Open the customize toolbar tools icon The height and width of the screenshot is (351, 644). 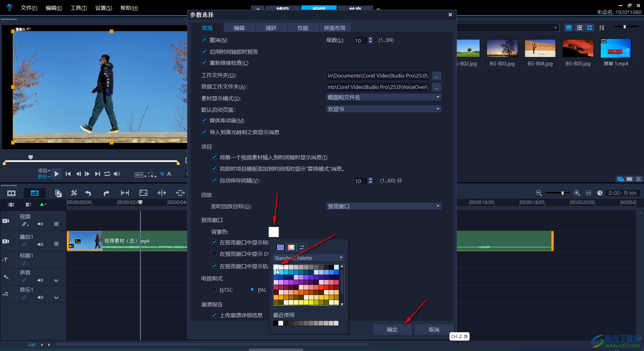74,193
